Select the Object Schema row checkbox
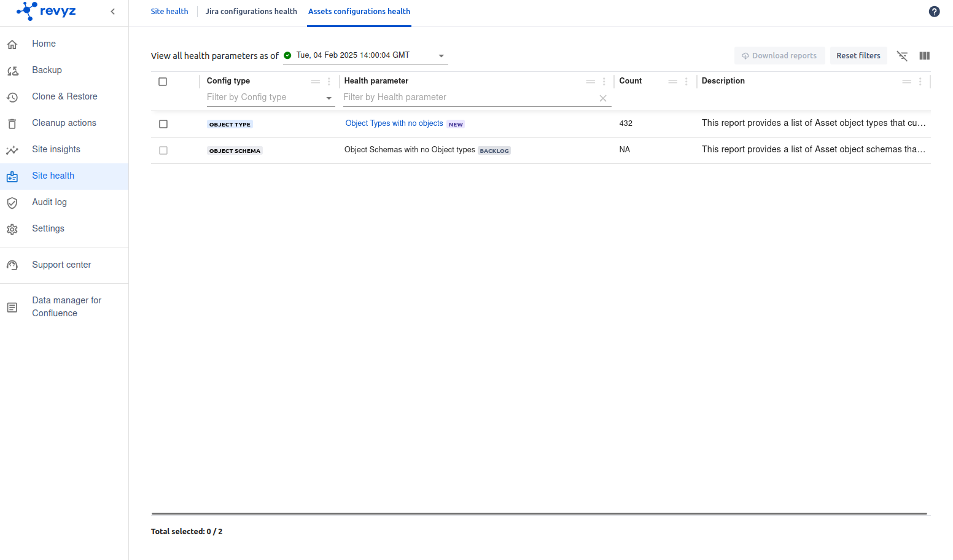Image resolution: width=953 pixels, height=560 pixels. point(163,150)
